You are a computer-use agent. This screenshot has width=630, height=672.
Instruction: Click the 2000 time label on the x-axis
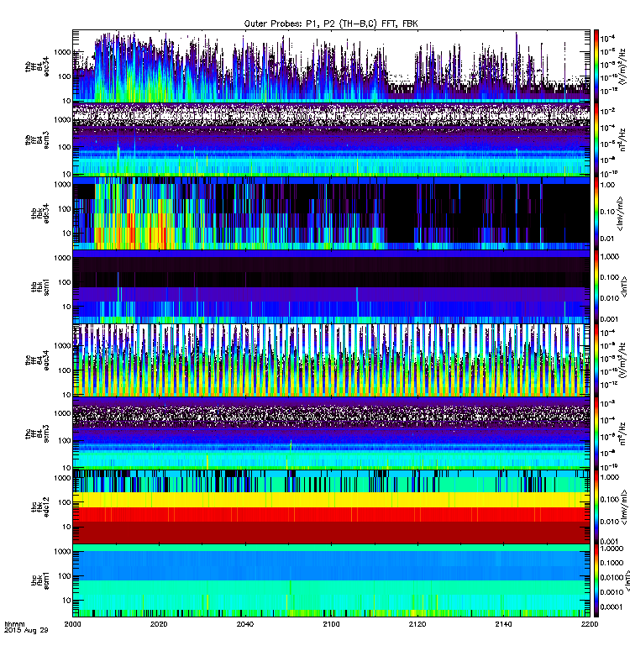72,624
